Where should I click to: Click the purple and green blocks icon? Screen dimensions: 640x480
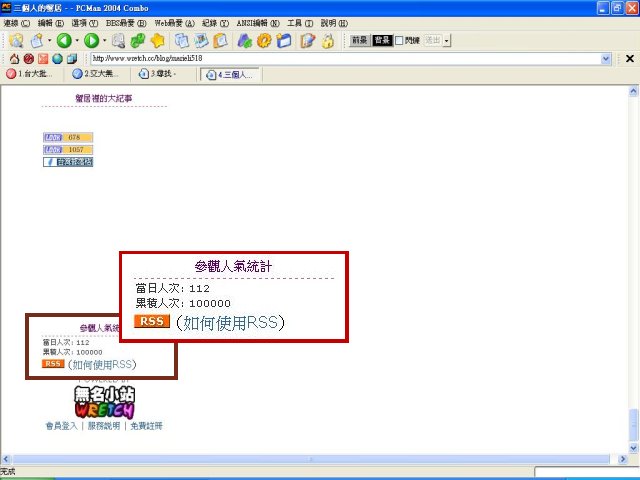(244, 40)
